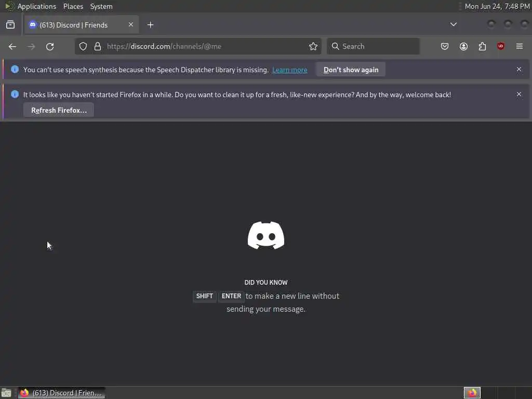Reload the Discord page
Screen dimensions: 532x399
pyautogui.click(x=50, y=46)
